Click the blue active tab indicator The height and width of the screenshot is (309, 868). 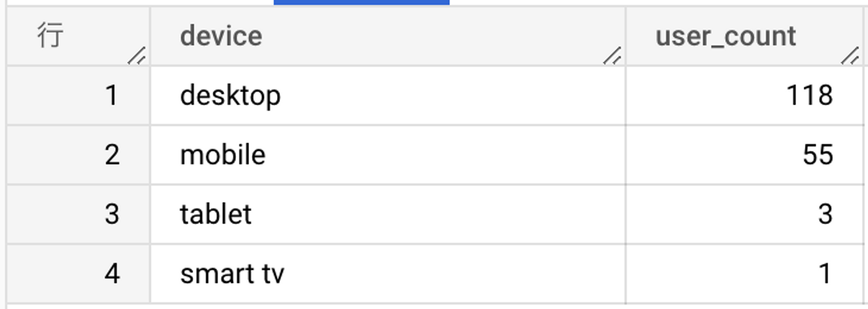[362, 2]
